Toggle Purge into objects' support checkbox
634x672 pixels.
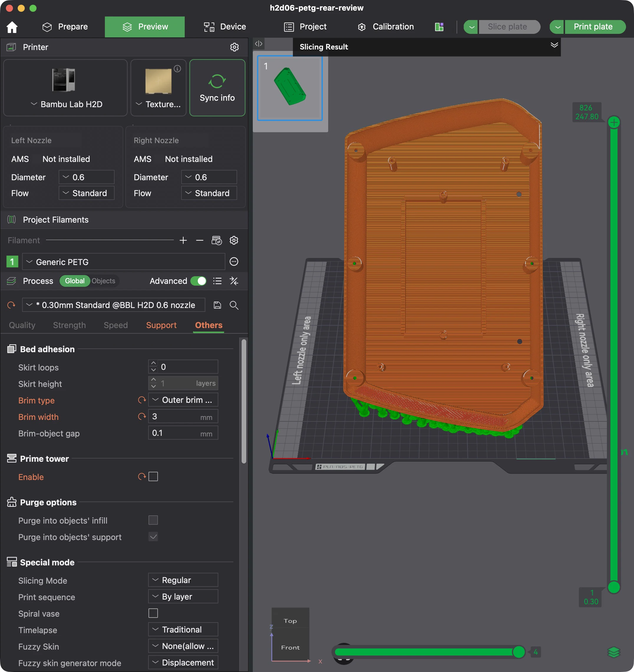(x=153, y=537)
